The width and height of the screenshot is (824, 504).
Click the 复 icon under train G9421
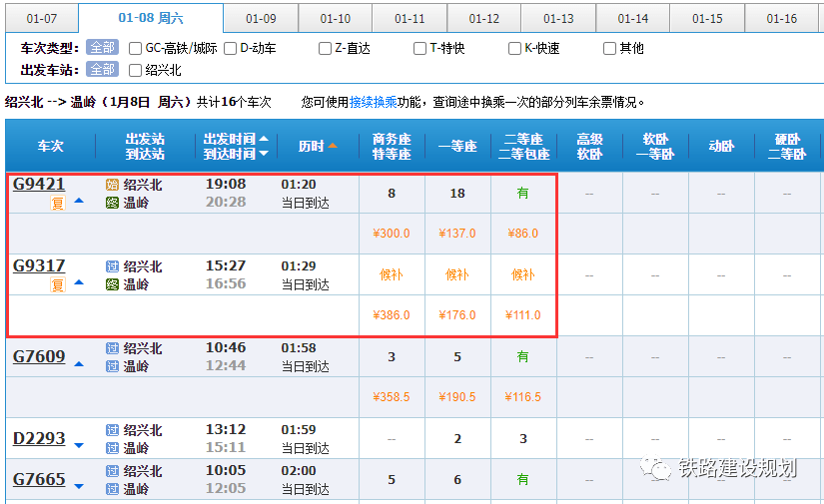point(58,203)
